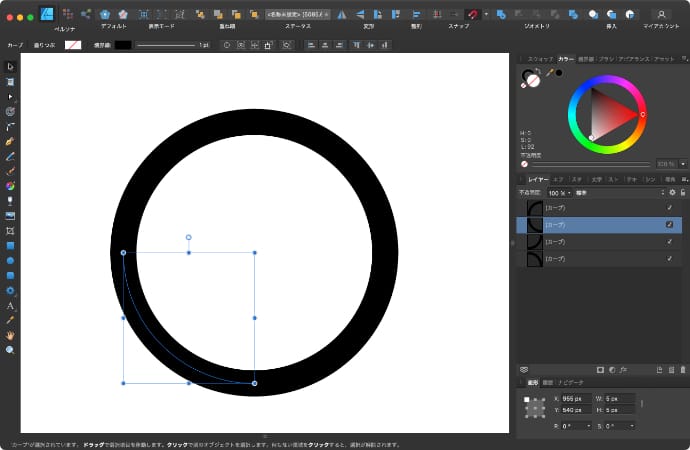Click the black stroke color box
This screenshot has width=690, height=450.
[124, 45]
